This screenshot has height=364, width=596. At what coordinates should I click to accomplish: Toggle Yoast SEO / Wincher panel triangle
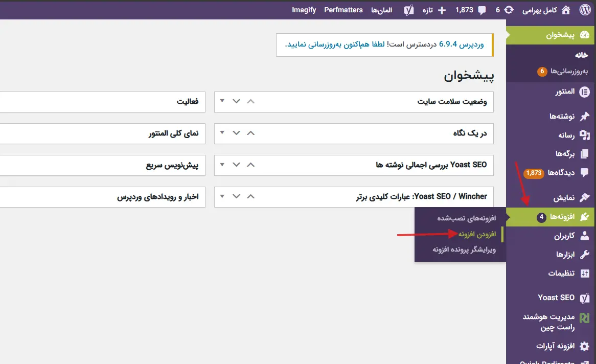click(x=222, y=196)
